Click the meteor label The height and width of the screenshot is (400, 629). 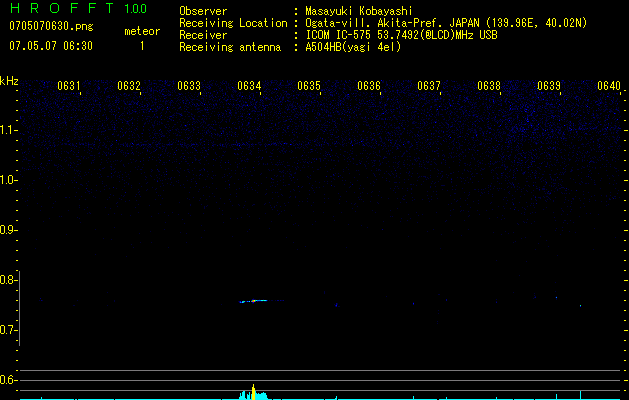coord(142,31)
